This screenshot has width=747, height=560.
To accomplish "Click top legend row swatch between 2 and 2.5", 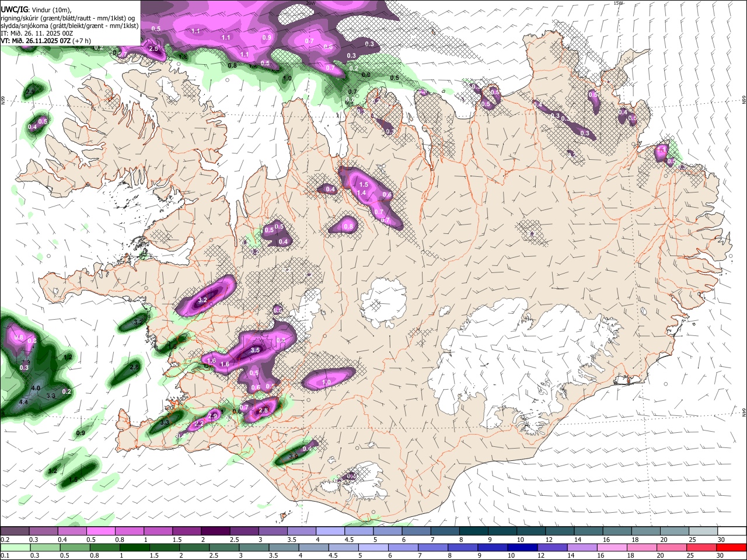I will click(x=215, y=531).
